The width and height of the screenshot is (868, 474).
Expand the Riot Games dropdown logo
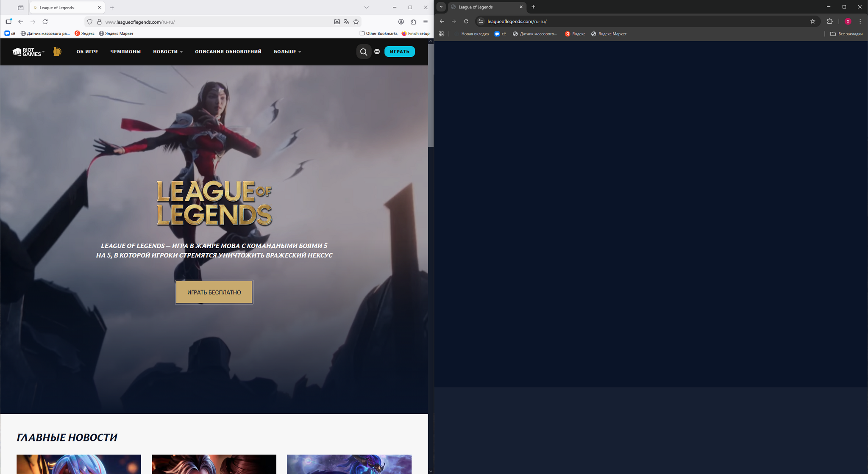click(28, 52)
